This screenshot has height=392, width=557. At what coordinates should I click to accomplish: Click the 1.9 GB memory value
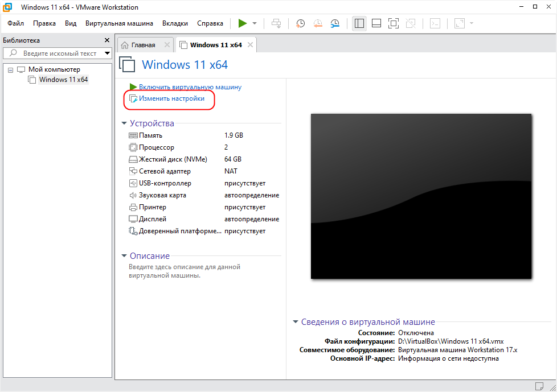point(234,135)
